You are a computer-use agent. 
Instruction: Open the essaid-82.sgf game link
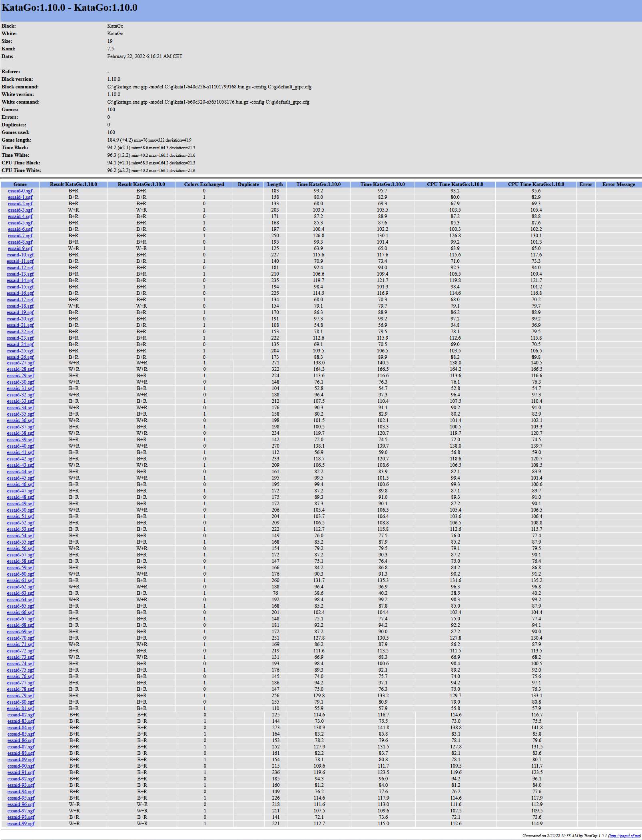(x=21, y=715)
